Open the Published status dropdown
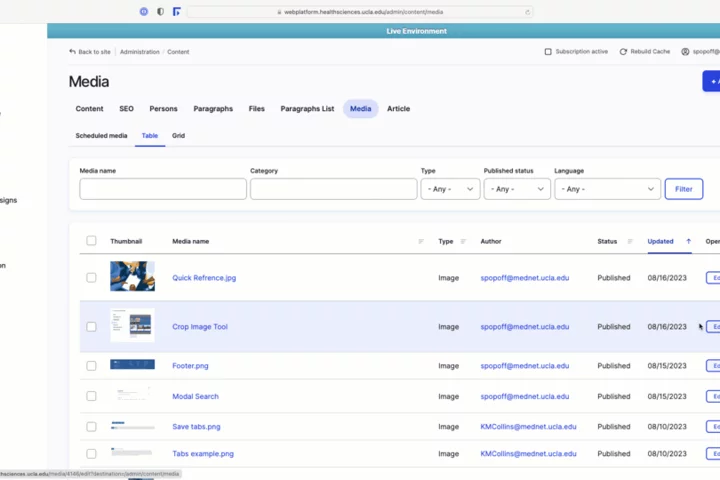 point(517,189)
